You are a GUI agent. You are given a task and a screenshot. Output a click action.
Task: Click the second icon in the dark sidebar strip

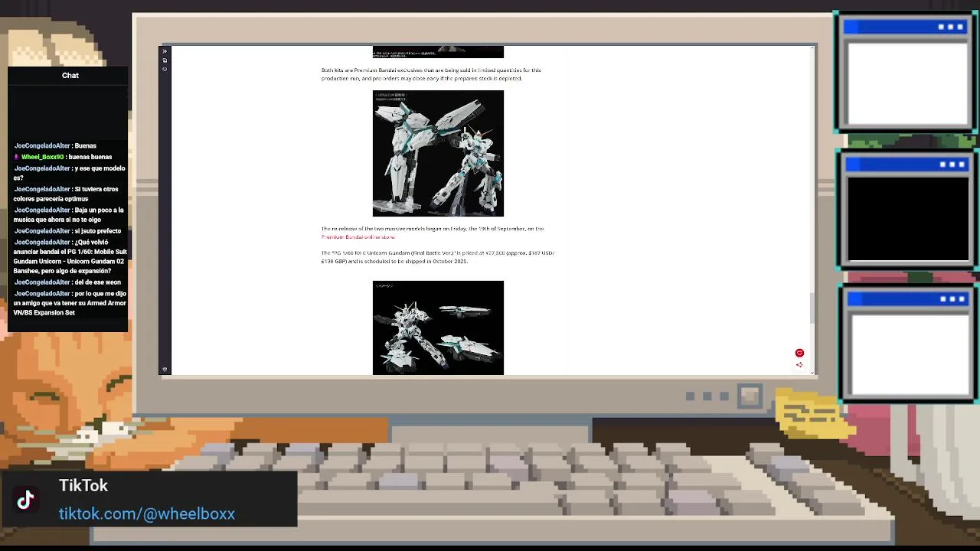tap(165, 60)
